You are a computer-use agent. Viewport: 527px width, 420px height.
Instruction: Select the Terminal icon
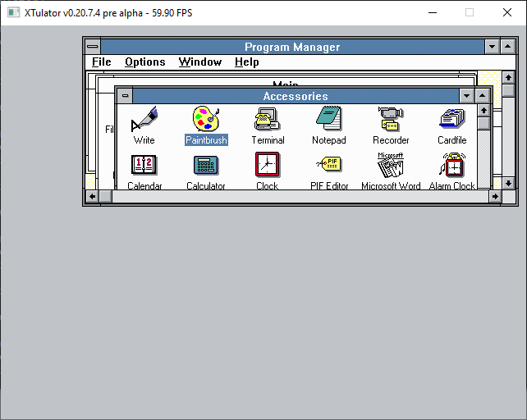click(x=268, y=119)
